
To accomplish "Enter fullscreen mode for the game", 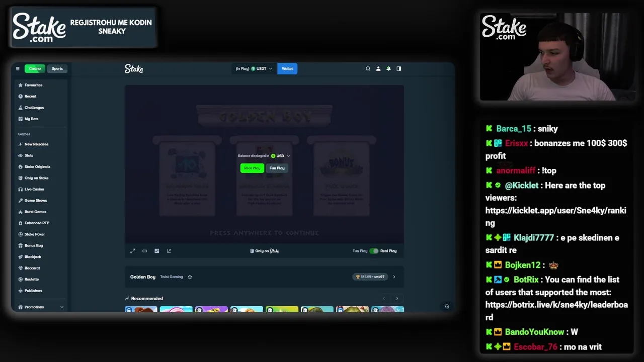I will coord(133,251).
